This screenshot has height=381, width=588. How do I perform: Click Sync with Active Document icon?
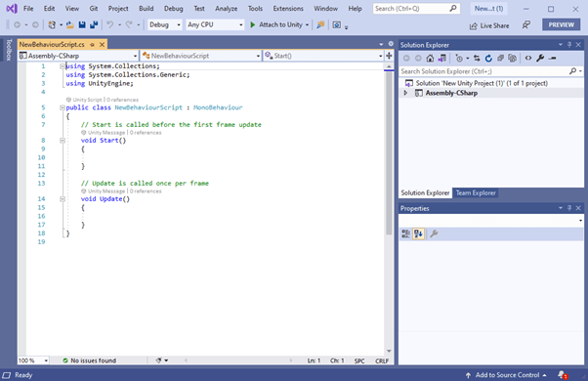tap(477, 58)
